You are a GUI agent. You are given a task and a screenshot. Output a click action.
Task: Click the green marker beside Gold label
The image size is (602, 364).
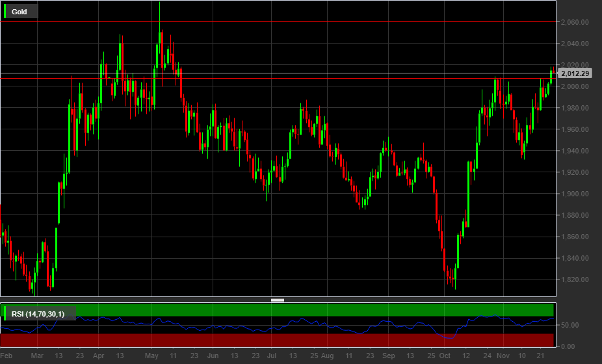(x=5, y=12)
